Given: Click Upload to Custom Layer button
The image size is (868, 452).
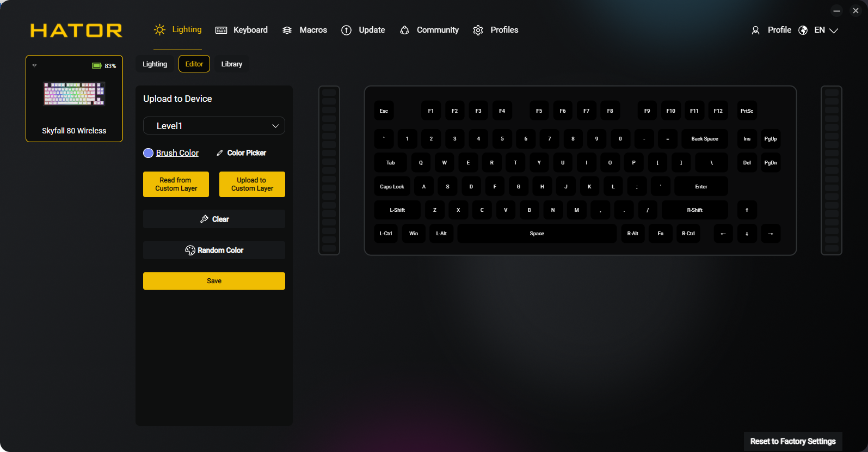Looking at the screenshot, I should pyautogui.click(x=252, y=184).
